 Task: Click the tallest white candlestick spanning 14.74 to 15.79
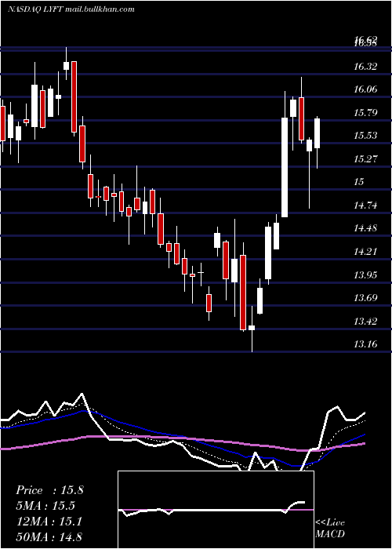285,167
